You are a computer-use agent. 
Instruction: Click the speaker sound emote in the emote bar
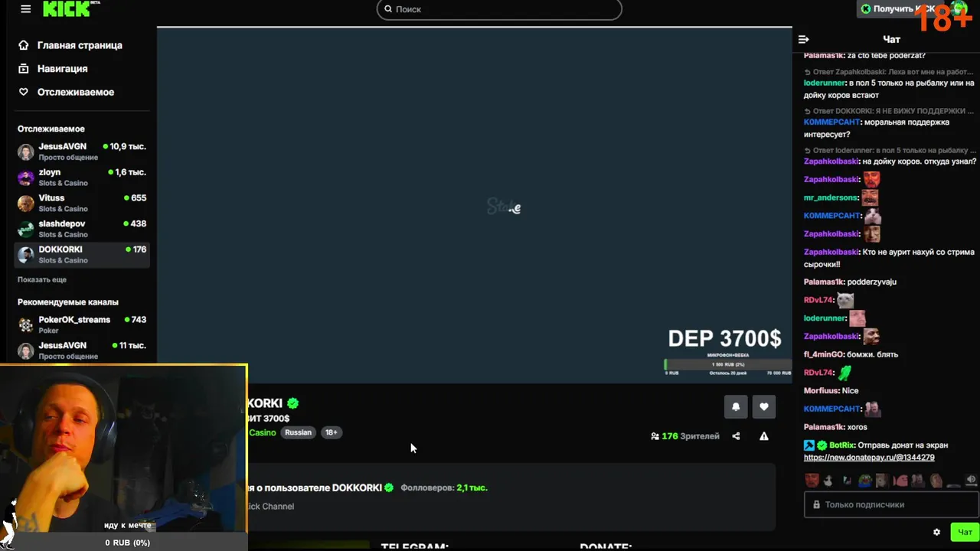pos(972,481)
